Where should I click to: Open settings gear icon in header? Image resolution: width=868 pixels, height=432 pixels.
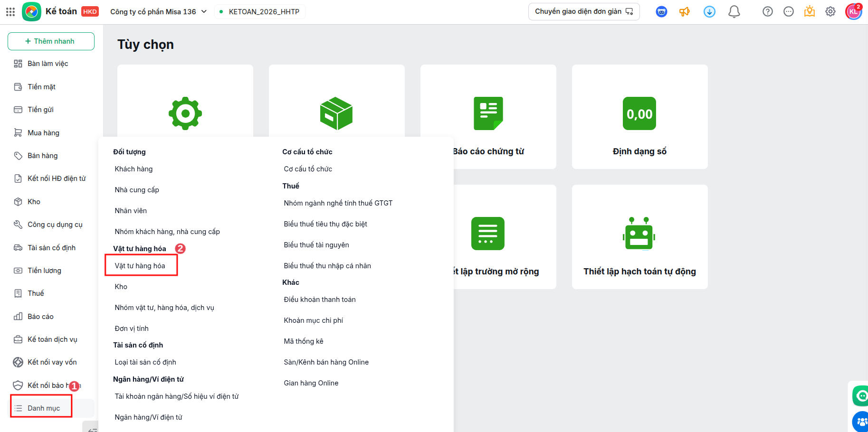tap(830, 12)
